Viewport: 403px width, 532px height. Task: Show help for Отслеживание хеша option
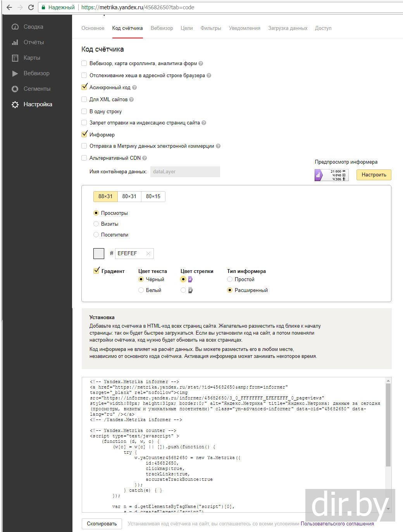(209, 76)
